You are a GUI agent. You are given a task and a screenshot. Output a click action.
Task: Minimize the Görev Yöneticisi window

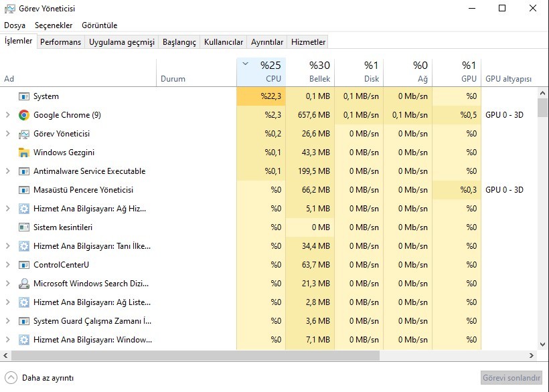472,9
